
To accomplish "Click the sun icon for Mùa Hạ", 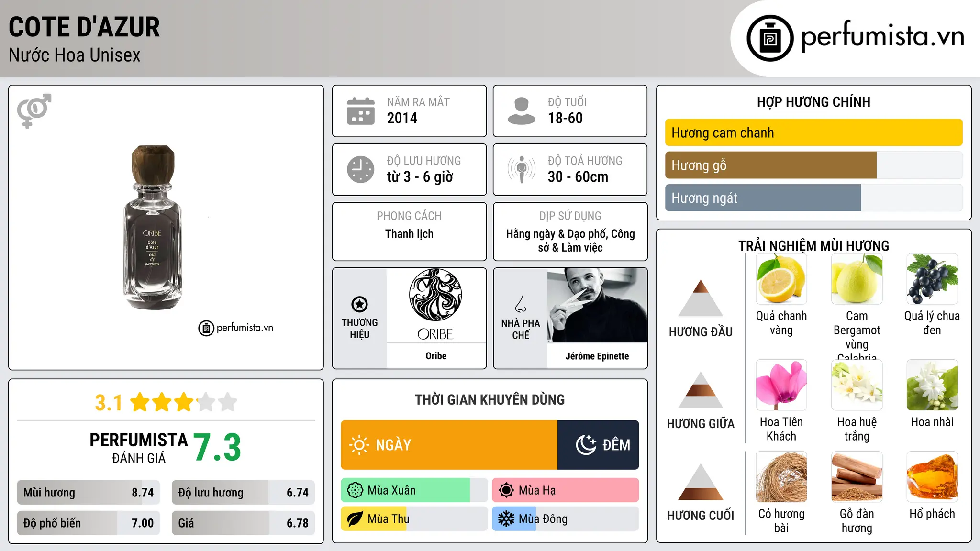I will (x=506, y=490).
